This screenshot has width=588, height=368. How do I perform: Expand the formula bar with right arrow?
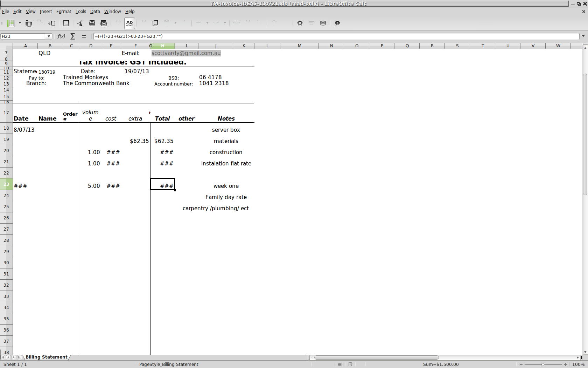[583, 36]
